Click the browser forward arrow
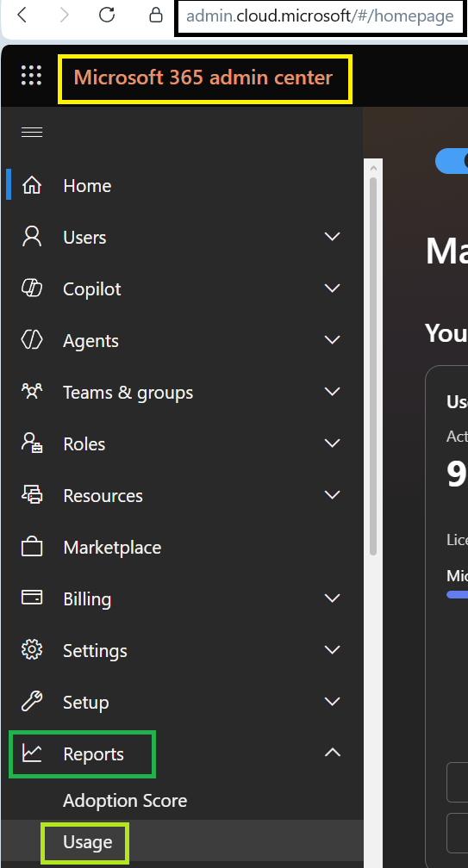The width and height of the screenshot is (468, 868). click(x=65, y=15)
